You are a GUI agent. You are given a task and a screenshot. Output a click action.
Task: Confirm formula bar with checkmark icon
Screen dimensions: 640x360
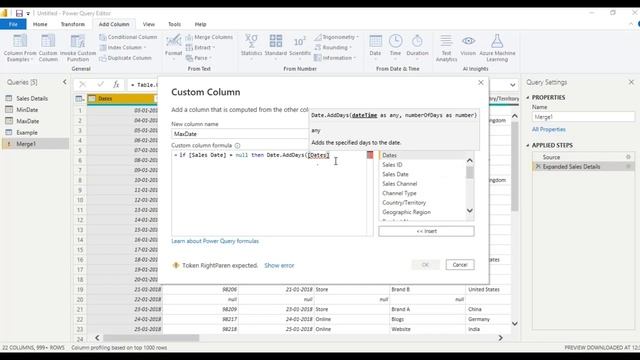click(x=100, y=84)
